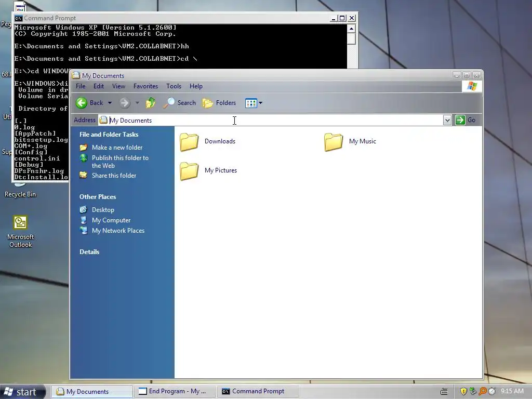532x399 pixels.
Task: Click the Desktop icon in Other Places
Action: (x=84, y=210)
